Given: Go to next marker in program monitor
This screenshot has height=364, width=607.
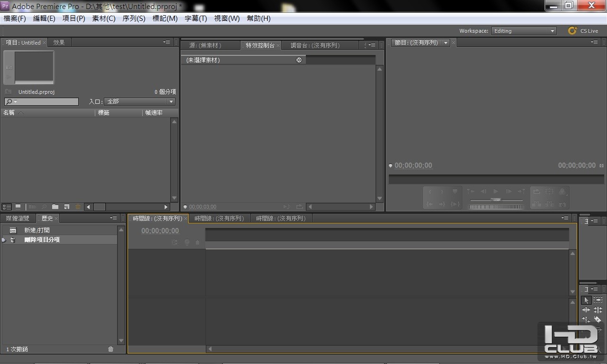Looking at the screenshot, I should pos(521,191).
